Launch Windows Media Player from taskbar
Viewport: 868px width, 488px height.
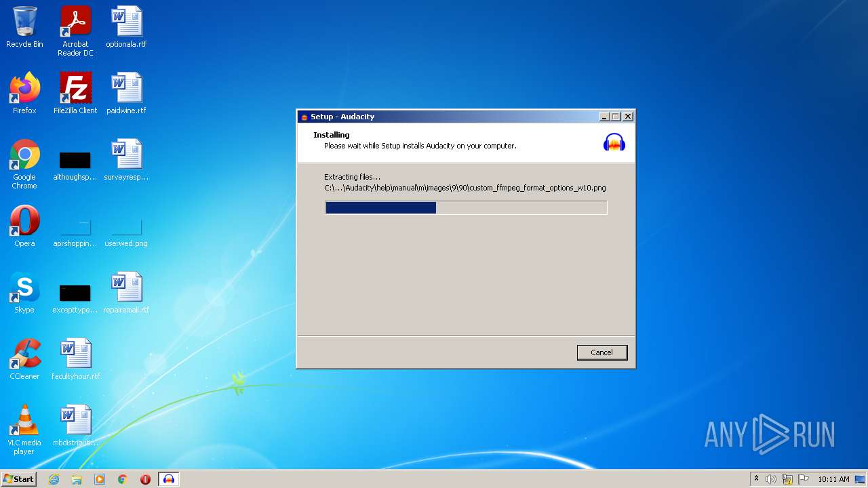(x=100, y=479)
